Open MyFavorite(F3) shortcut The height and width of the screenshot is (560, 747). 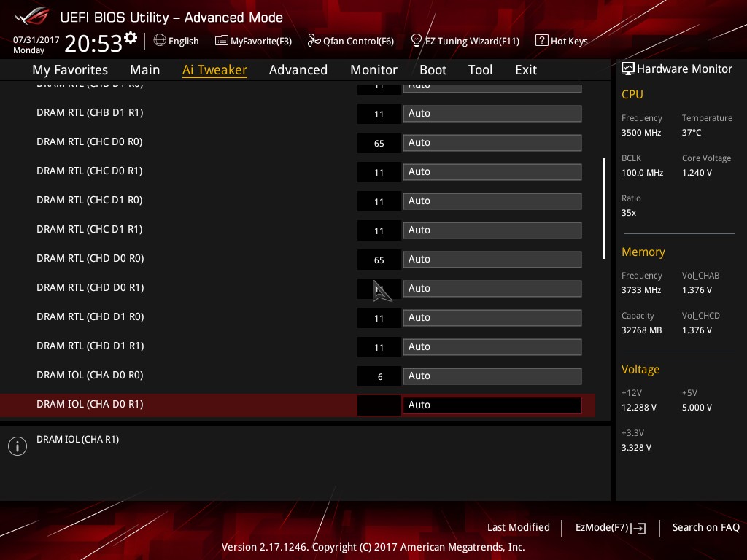pos(253,41)
